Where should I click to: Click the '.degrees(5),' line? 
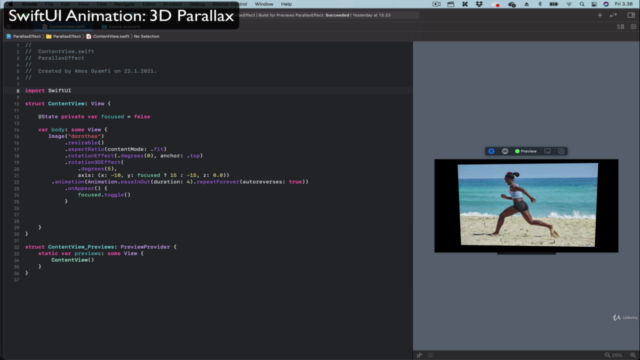pos(98,169)
